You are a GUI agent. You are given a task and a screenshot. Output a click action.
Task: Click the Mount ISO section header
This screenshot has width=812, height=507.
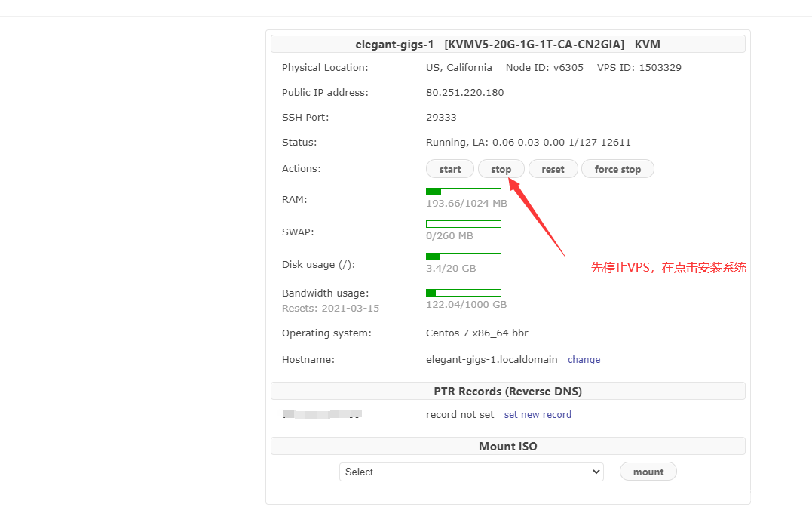click(507, 447)
